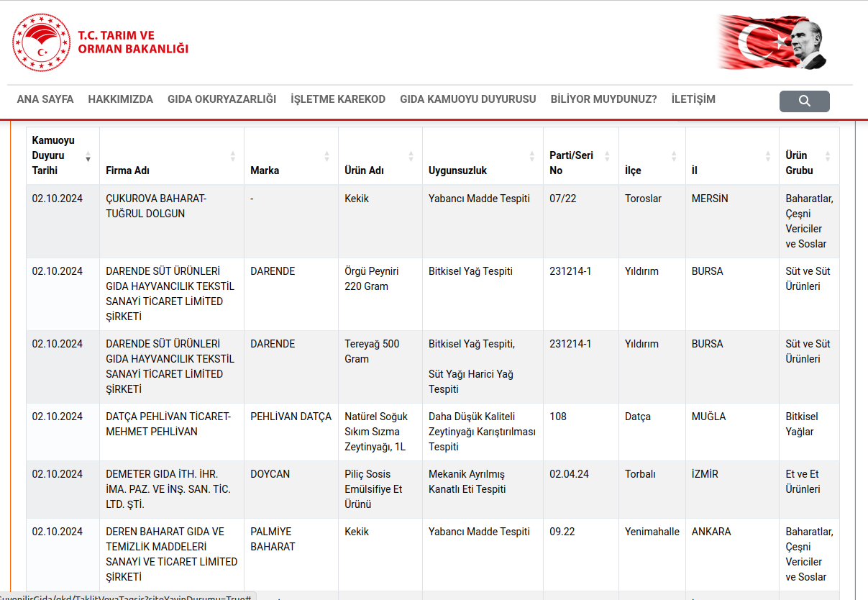Open the İLETİŞİM contact page

[x=693, y=99]
